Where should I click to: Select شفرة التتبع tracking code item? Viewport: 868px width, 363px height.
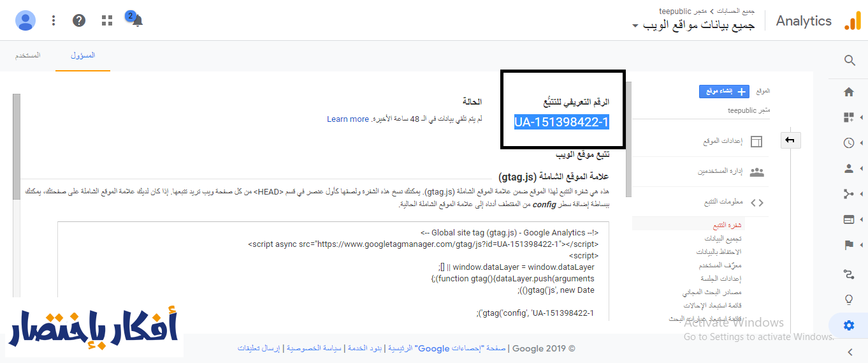(x=727, y=225)
